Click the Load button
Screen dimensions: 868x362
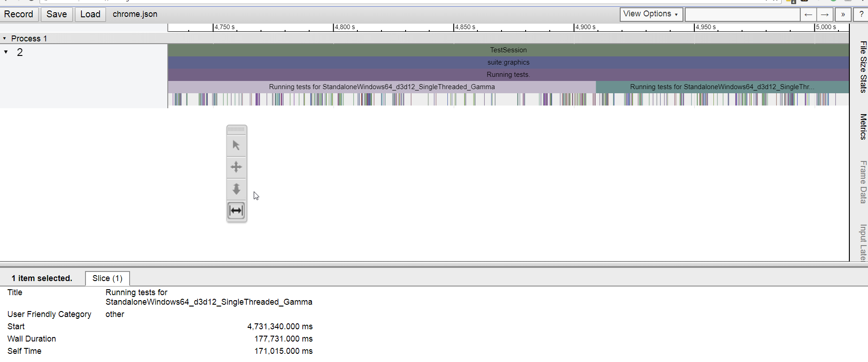pyautogui.click(x=90, y=14)
